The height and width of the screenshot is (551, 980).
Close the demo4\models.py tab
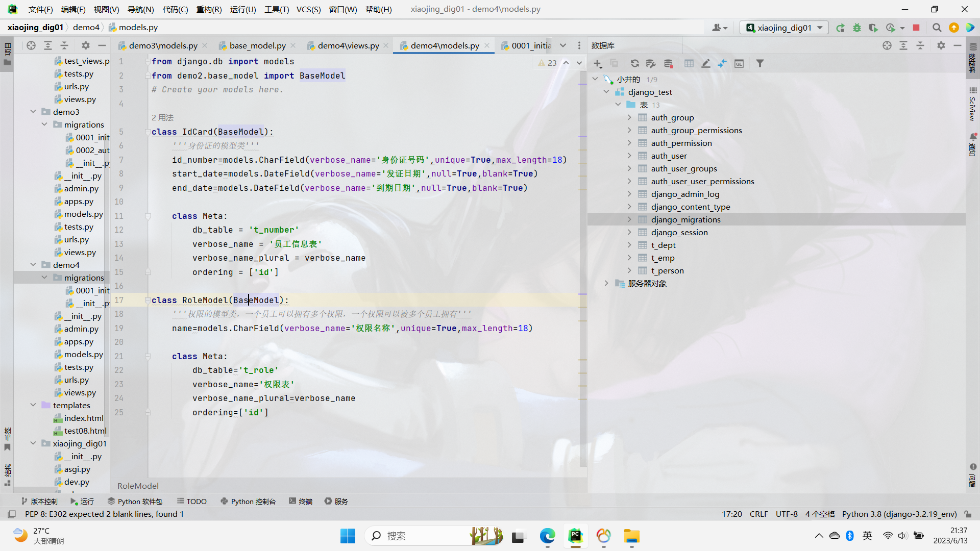point(487,45)
